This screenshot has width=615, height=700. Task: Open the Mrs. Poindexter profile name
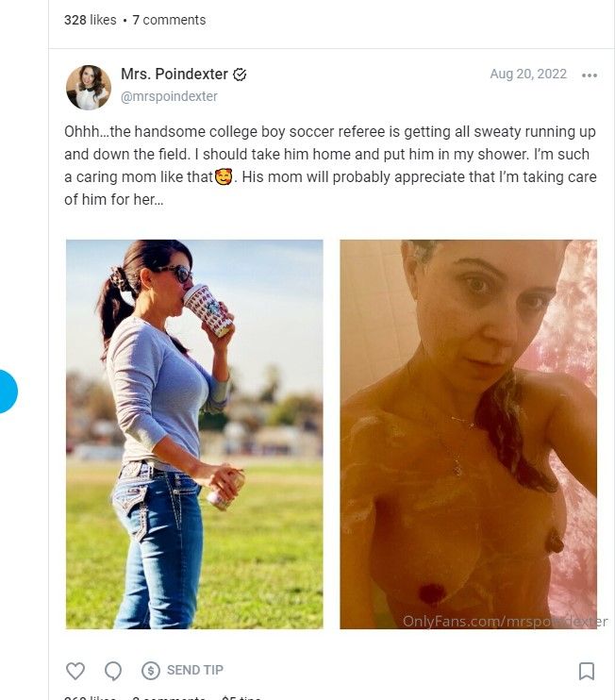click(x=175, y=75)
